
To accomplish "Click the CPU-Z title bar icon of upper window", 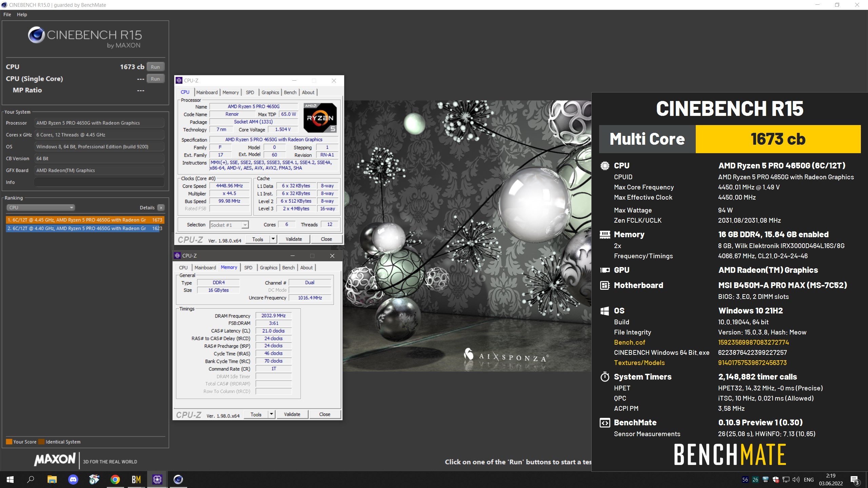I will coord(179,80).
